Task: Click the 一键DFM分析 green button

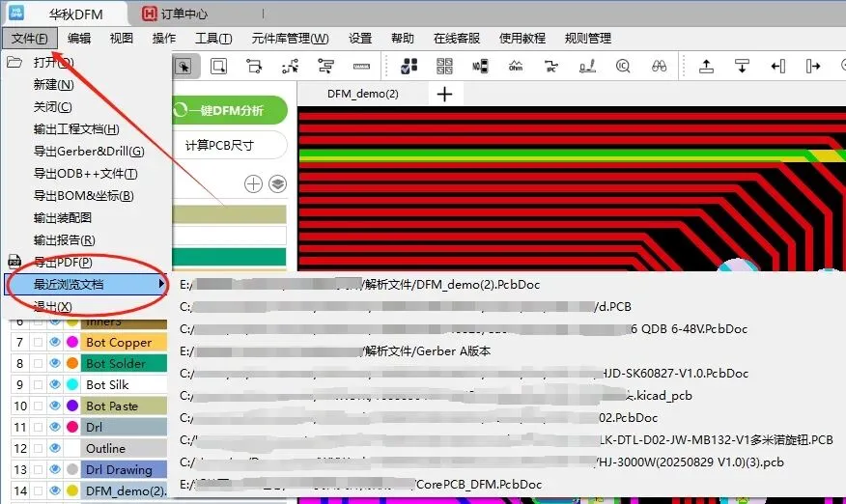Action: [x=230, y=110]
